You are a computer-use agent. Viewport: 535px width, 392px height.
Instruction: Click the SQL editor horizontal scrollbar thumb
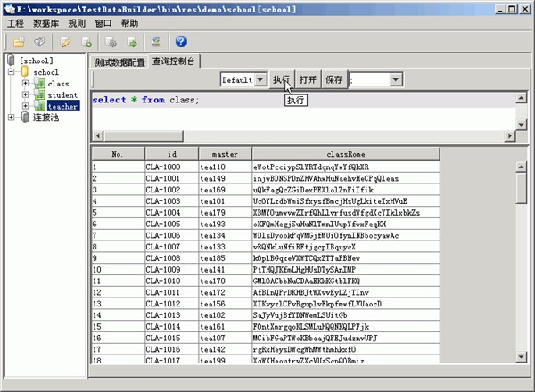144,136
